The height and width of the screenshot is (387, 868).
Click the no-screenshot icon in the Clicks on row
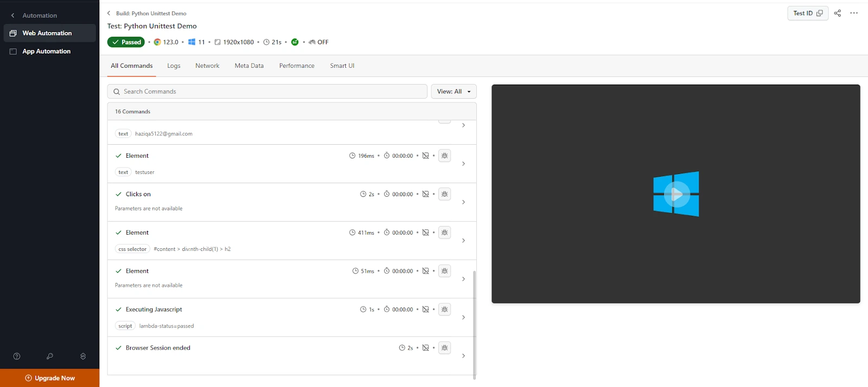426,194
